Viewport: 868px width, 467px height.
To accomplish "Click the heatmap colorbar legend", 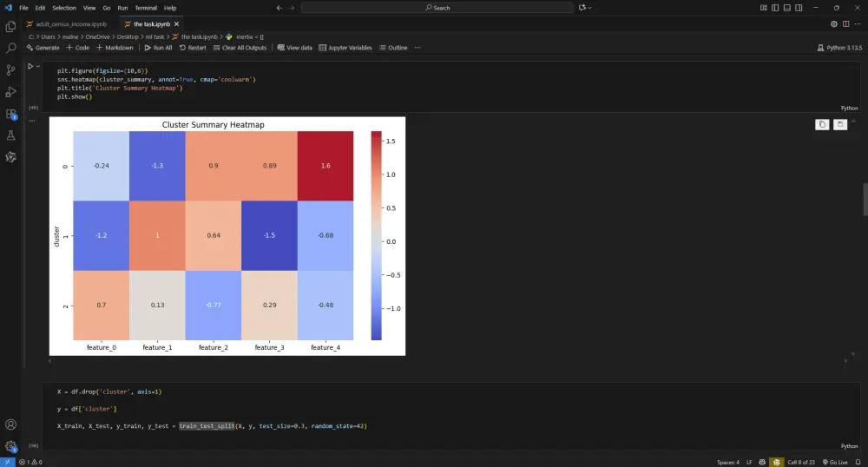I will pos(377,235).
